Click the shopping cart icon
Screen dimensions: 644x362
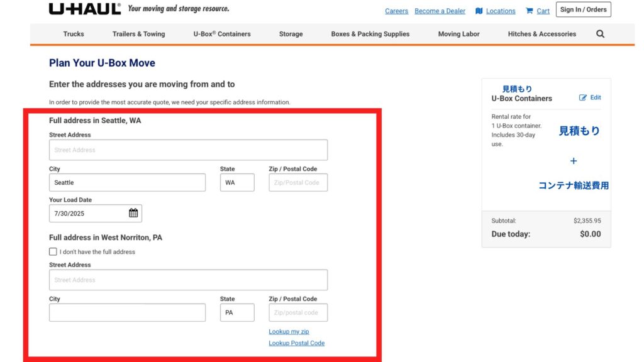click(x=529, y=11)
